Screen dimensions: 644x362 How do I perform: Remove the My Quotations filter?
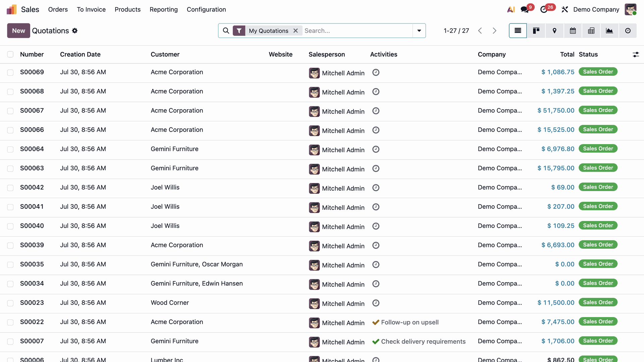pyautogui.click(x=296, y=31)
